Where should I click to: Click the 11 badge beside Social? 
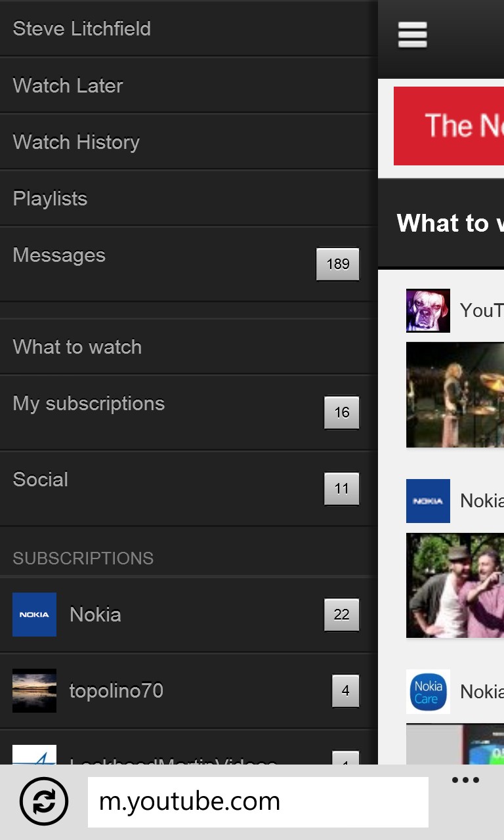342,488
